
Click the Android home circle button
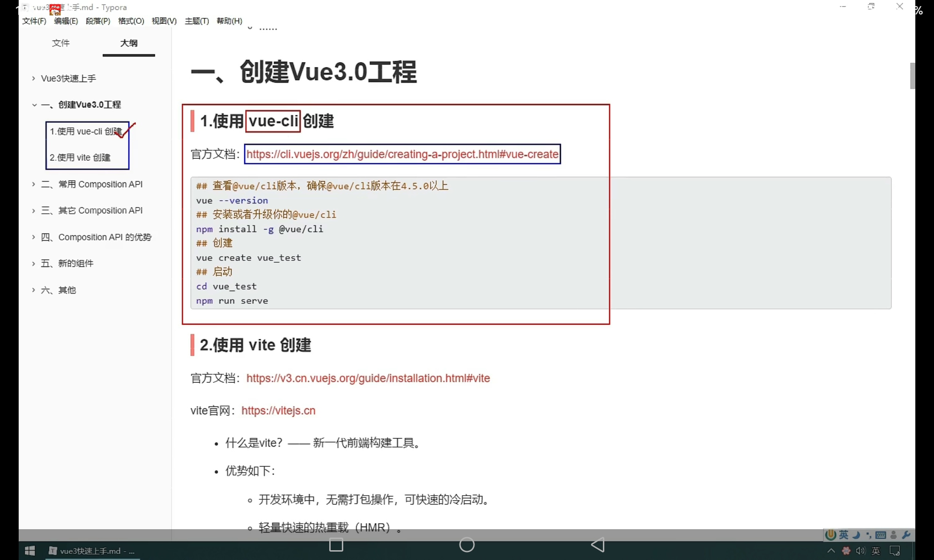click(x=467, y=545)
